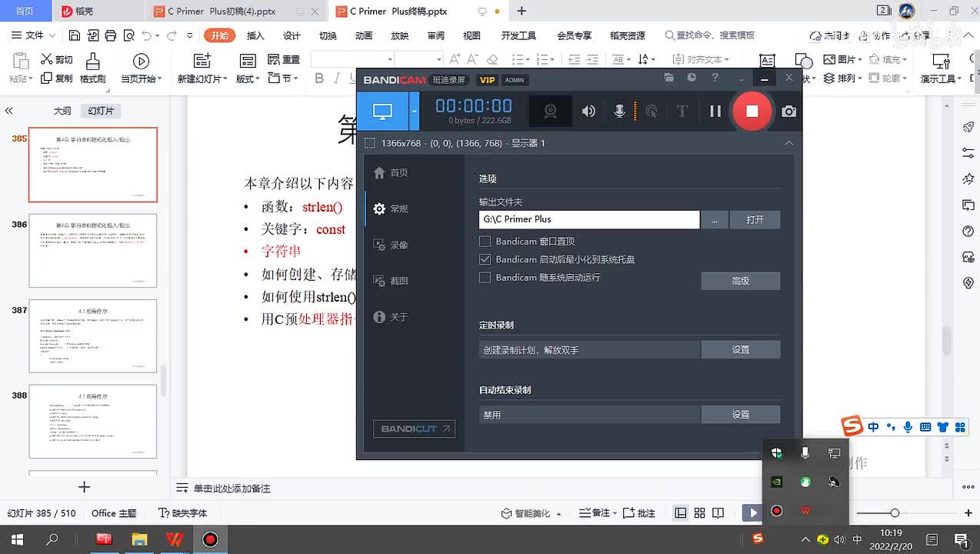The width and height of the screenshot is (980, 554).
Task: Open Bandicam output folder icon in title bar
Action: [x=669, y=78]
